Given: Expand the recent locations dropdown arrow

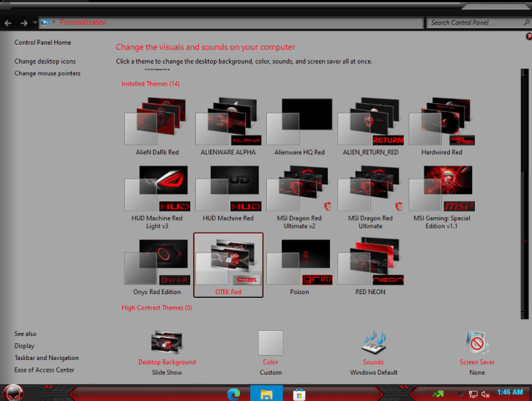Looking at the screenshot, I should pos(34,23).
